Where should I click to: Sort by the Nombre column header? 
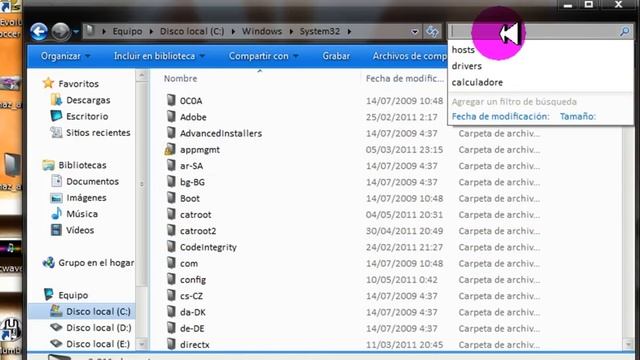[x=180, y=78]
